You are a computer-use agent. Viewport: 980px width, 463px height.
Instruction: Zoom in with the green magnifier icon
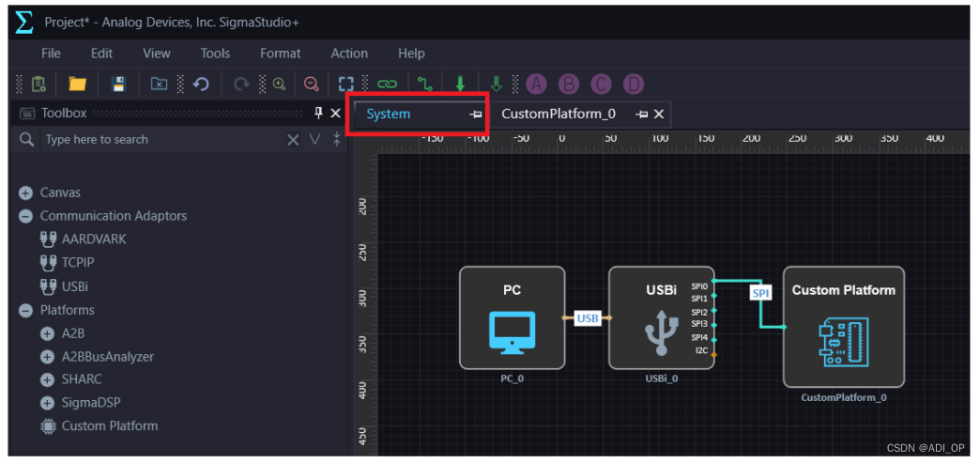click(x=279, y=84)
